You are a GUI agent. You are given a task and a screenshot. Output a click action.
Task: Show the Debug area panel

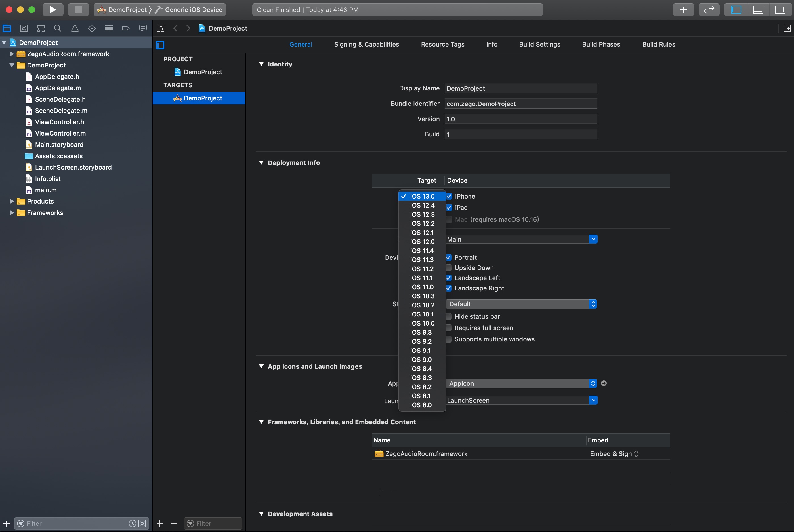pyautogui.click(x=758, y=10)
